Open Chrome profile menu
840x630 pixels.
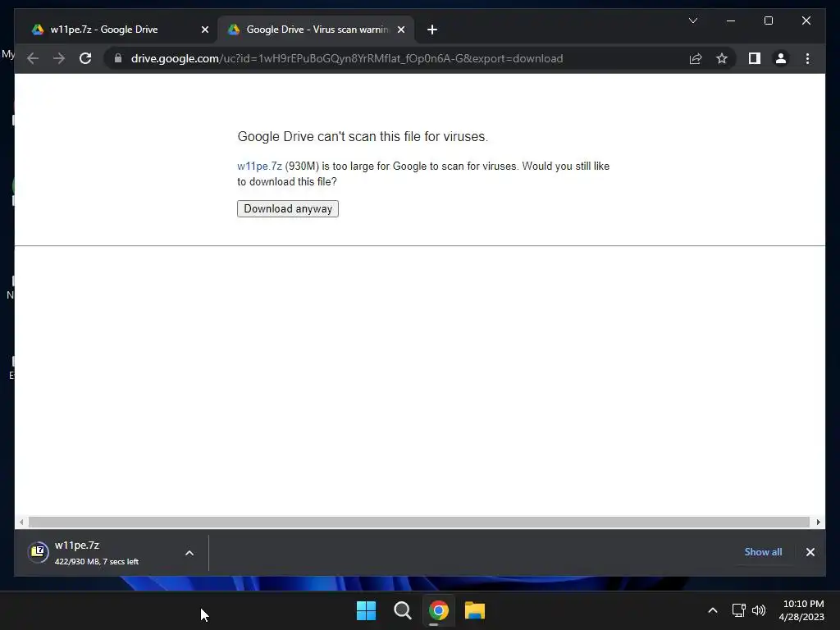click(781, 58)
